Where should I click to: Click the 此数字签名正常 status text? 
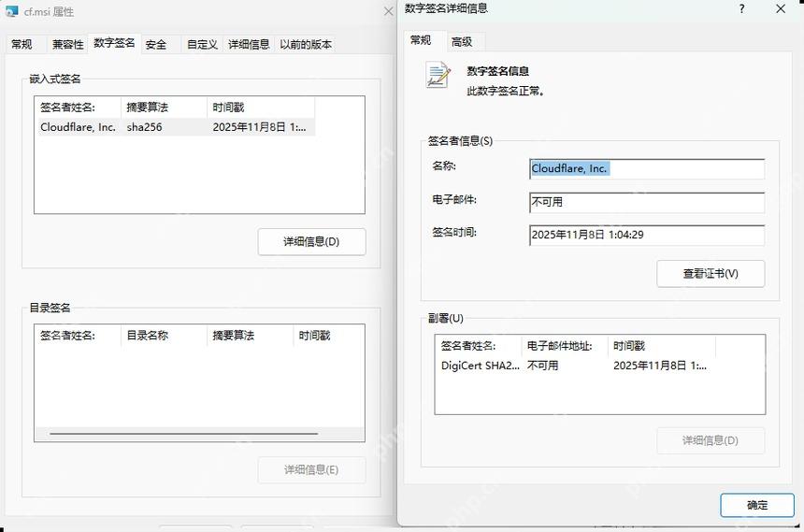click(x=505, y=92)
